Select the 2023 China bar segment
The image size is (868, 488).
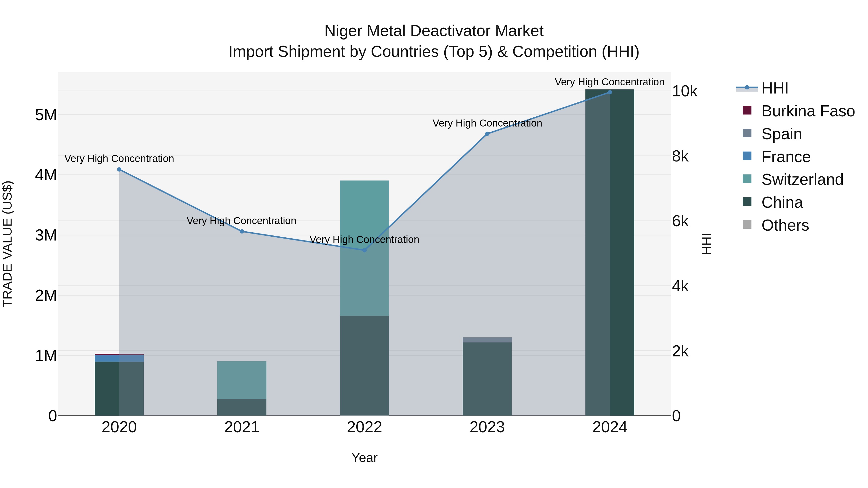click(487, 379)
